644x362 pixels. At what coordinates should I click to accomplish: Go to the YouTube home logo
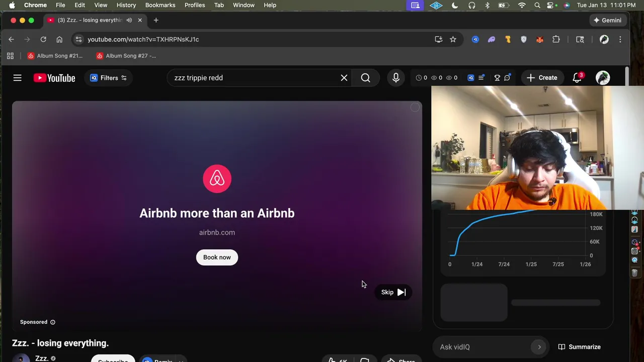click(54, 78)
